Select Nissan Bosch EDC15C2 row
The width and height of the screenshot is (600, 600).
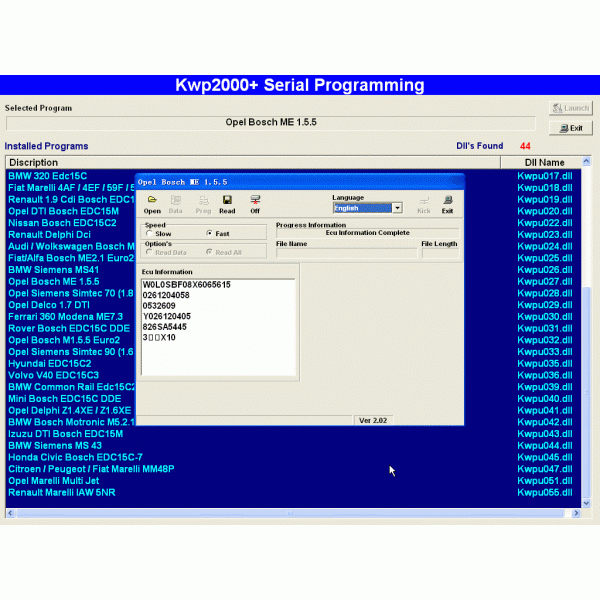[x=62, y=223]
